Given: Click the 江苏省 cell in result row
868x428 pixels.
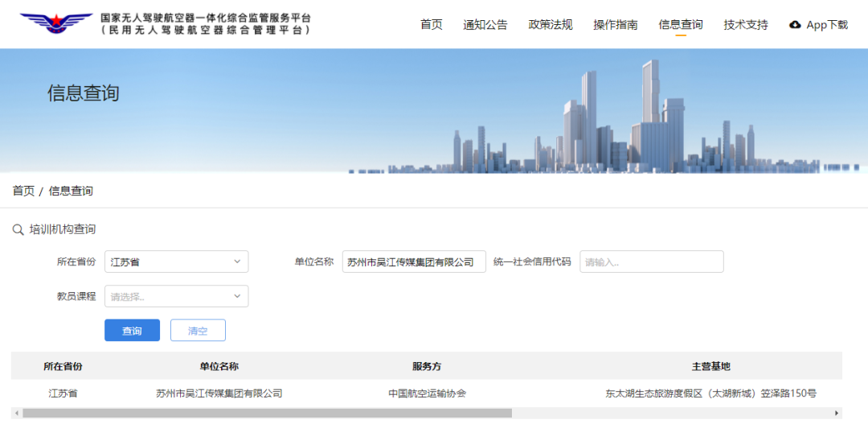Looking at the screenshot, I should click(x=63, y=393).
